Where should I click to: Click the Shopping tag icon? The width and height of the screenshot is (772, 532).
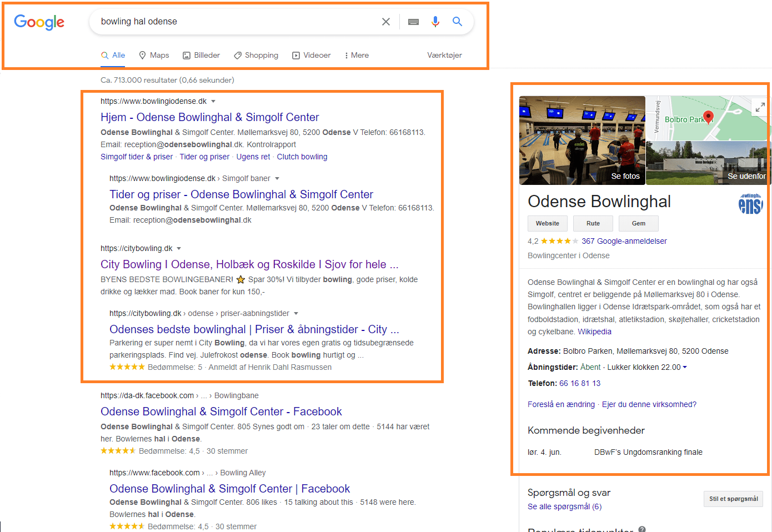[x=238, y=55]
